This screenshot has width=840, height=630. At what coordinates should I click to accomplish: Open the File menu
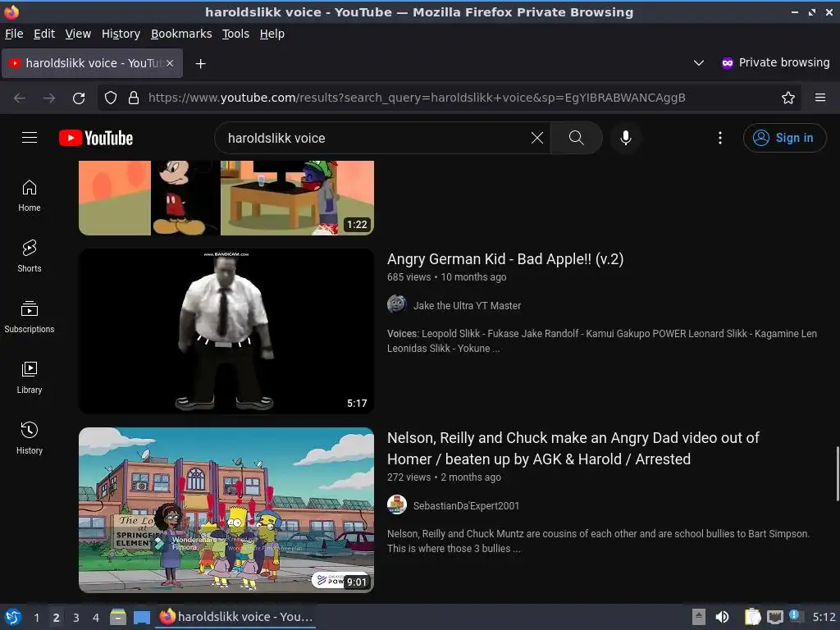pos(14,34)
